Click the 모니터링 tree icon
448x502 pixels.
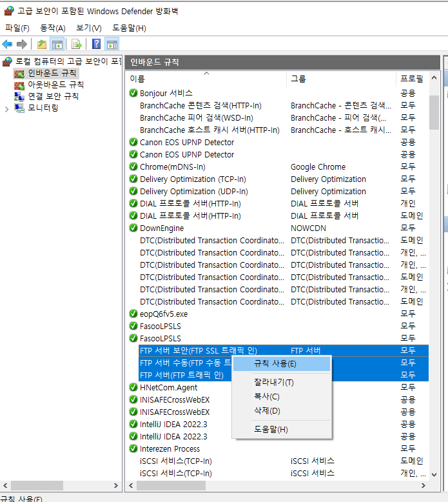(x=19, y=108)
